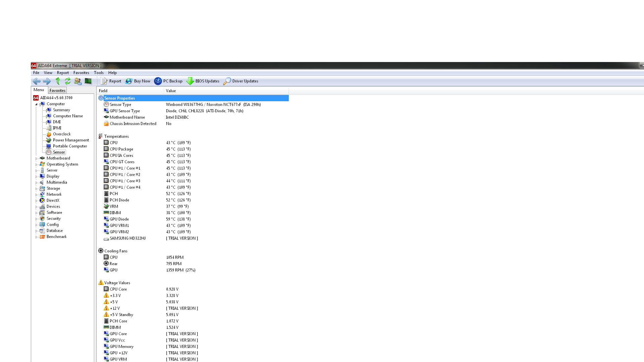The height and width of the screenshot is (362, 644).
Task: Click the GPU Sensor Type row icon
Action: [x=106, y=111]
